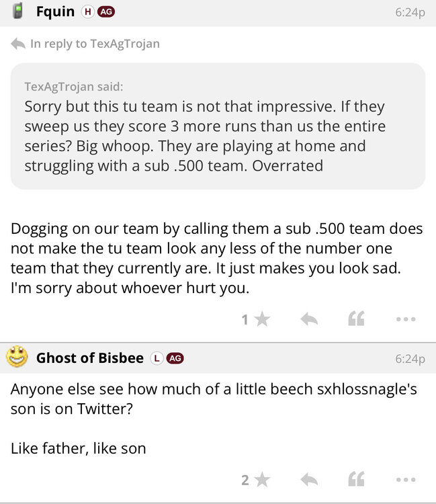
Task: Go to the replied-to TexAgTrojan post
Action: click(x=94, y=44)
